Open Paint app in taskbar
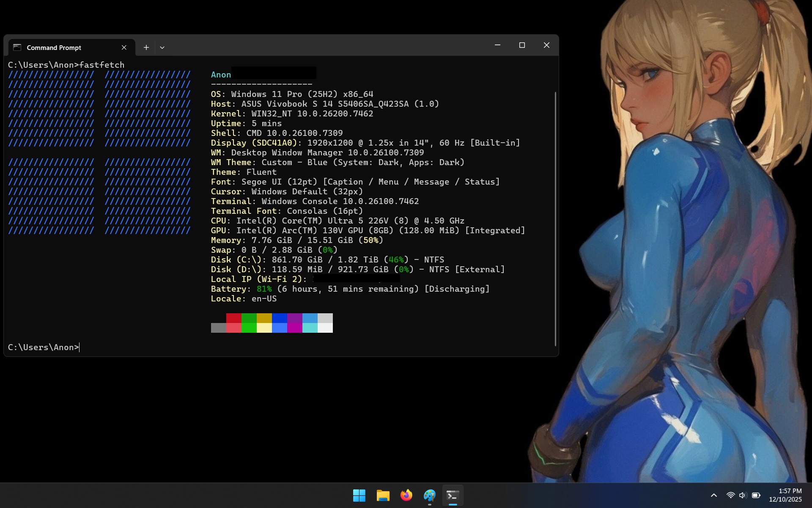Screen dimensions: 812x508 tap(429, 495)
